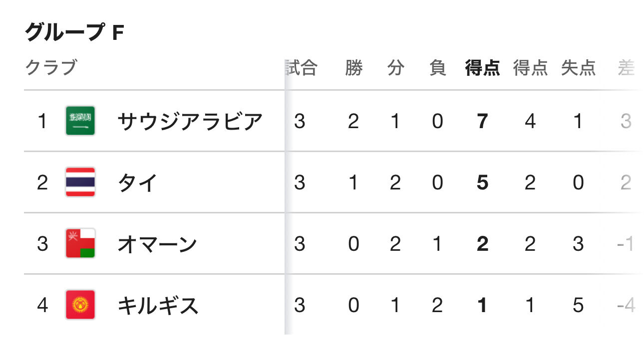Click the クラブ column header
The height and width of the screenshot is (349, 644).
point(51,67)
